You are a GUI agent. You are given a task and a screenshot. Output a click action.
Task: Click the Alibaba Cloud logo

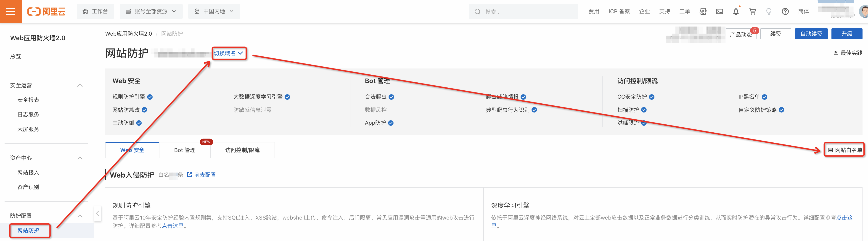(46, 11)
